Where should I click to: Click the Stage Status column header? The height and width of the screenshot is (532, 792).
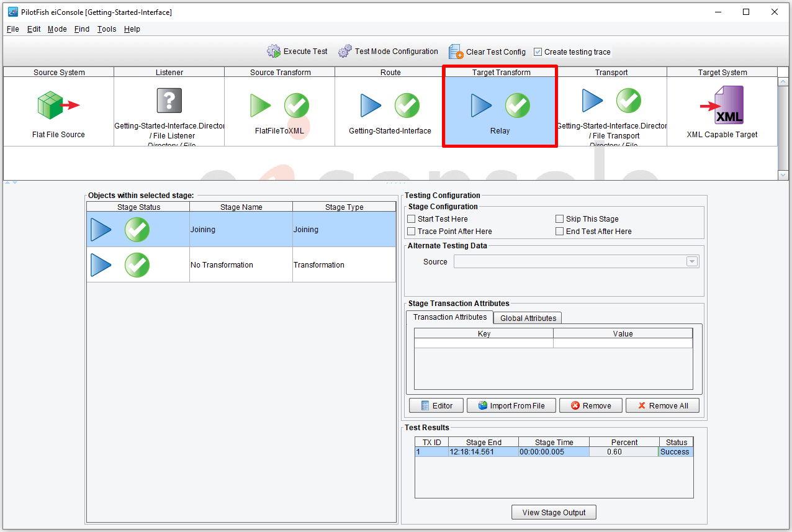point(138,207)
